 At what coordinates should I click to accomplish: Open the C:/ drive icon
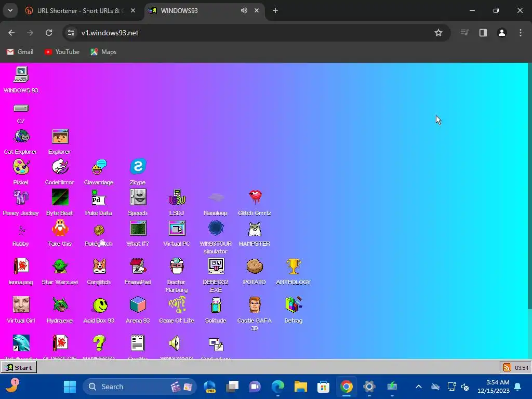coord(21,108)
